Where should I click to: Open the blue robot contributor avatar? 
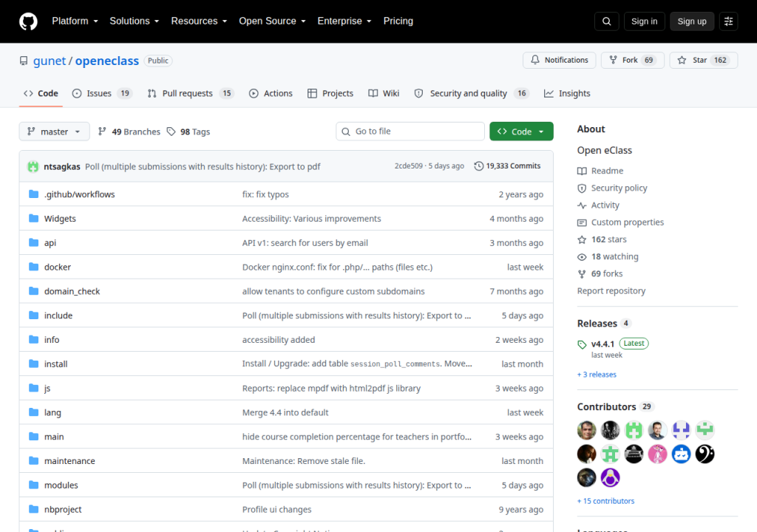(x=681, y=454)
